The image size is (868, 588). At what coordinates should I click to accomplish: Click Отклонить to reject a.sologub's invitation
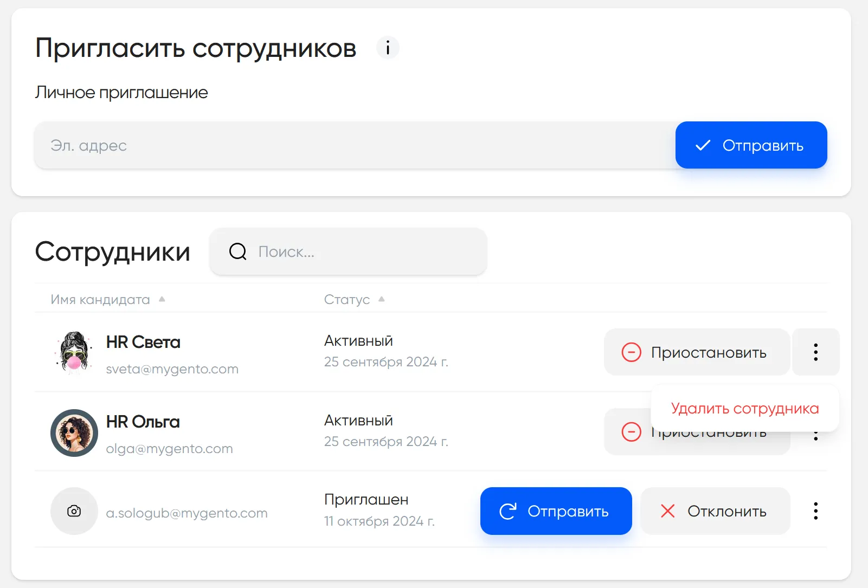tap(715, 511)
